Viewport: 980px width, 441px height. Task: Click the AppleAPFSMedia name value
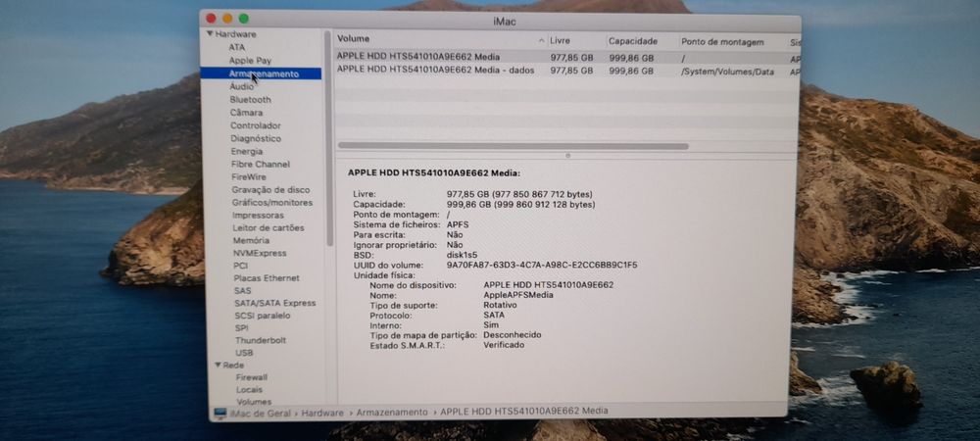518,295
